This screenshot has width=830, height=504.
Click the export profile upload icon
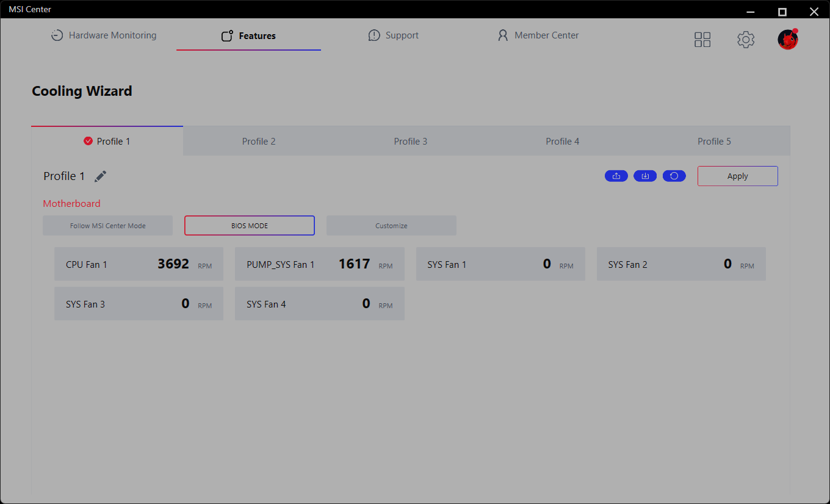(616, 176)
